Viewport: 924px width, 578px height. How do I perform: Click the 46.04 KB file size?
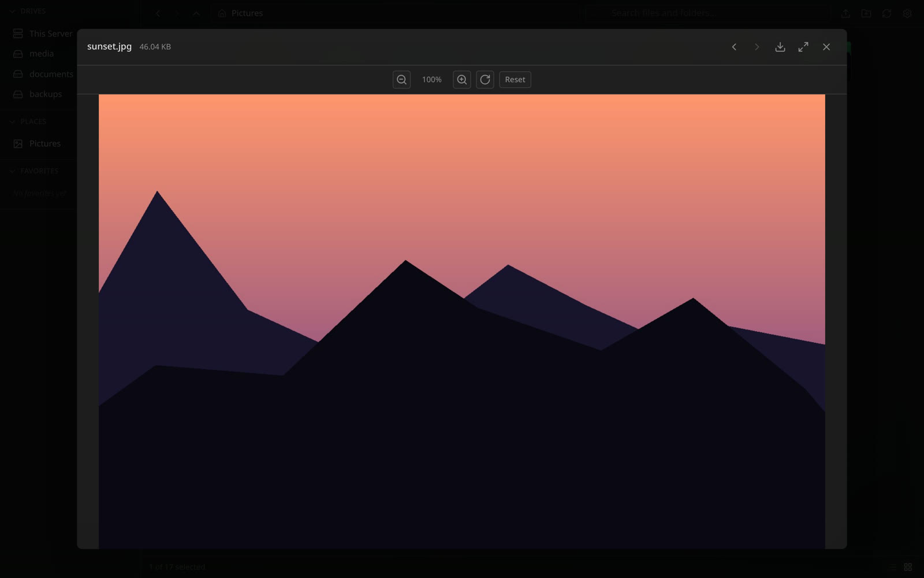155,47
